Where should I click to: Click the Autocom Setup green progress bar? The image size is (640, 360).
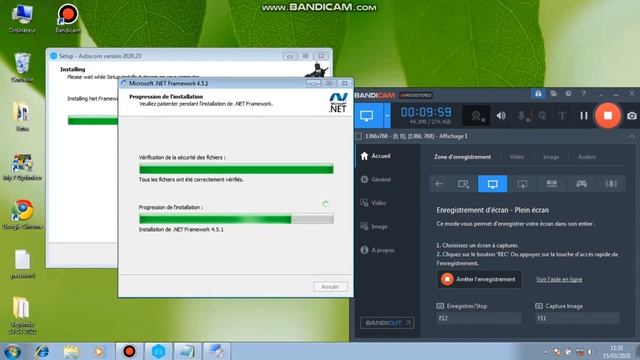(93, 120)
